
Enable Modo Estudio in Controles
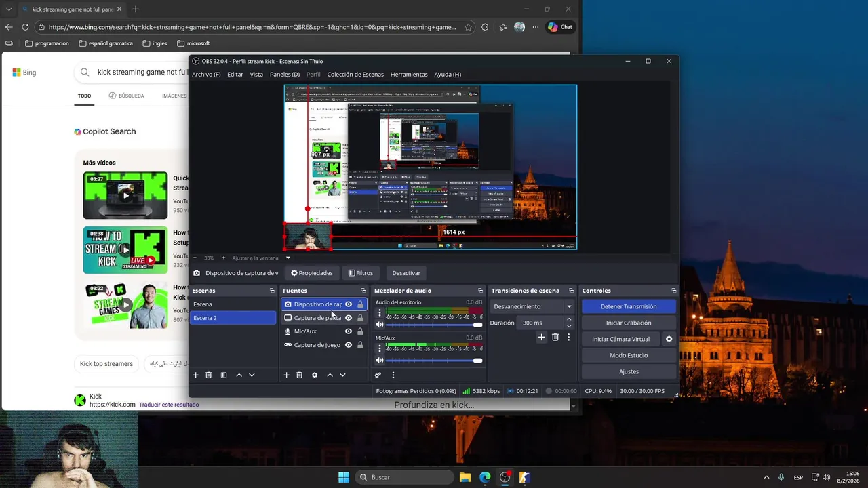[x=629, y=355]
